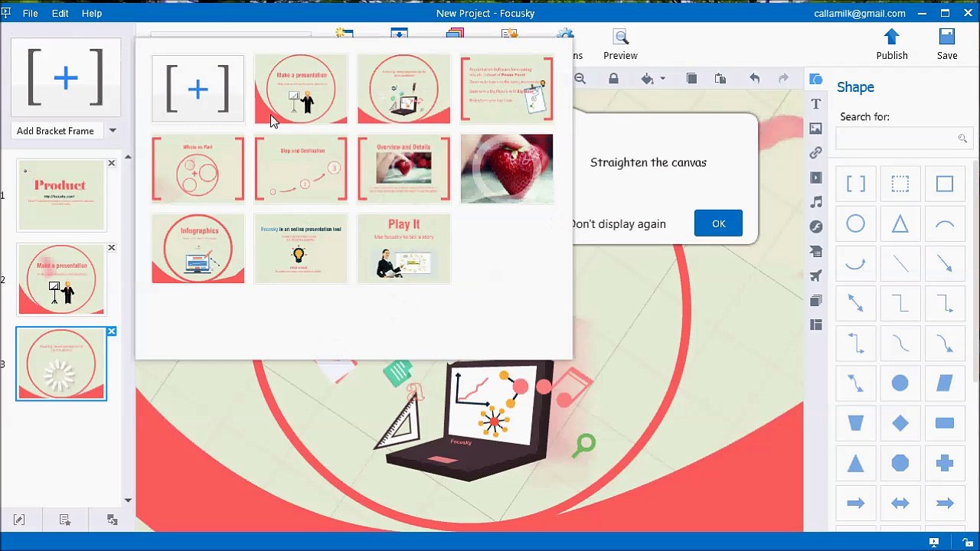Screen dimensions: 980x551
Task: Click the undo arrow icon
Action: [x=754, y=79]
